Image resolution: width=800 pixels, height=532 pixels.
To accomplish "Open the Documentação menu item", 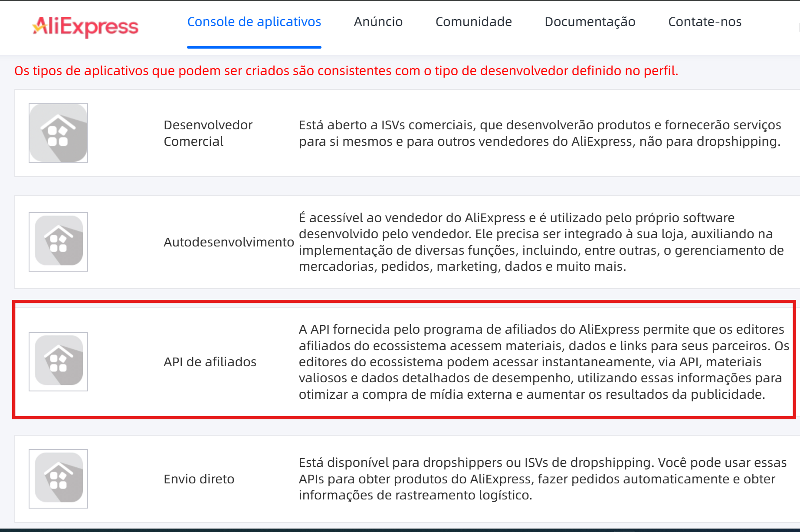I will (590, 22).
